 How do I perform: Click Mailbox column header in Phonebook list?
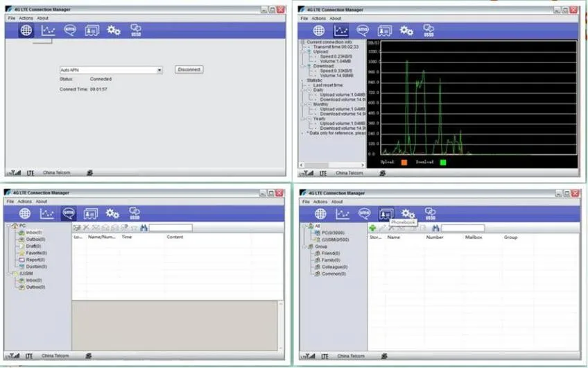coord(474,237)
